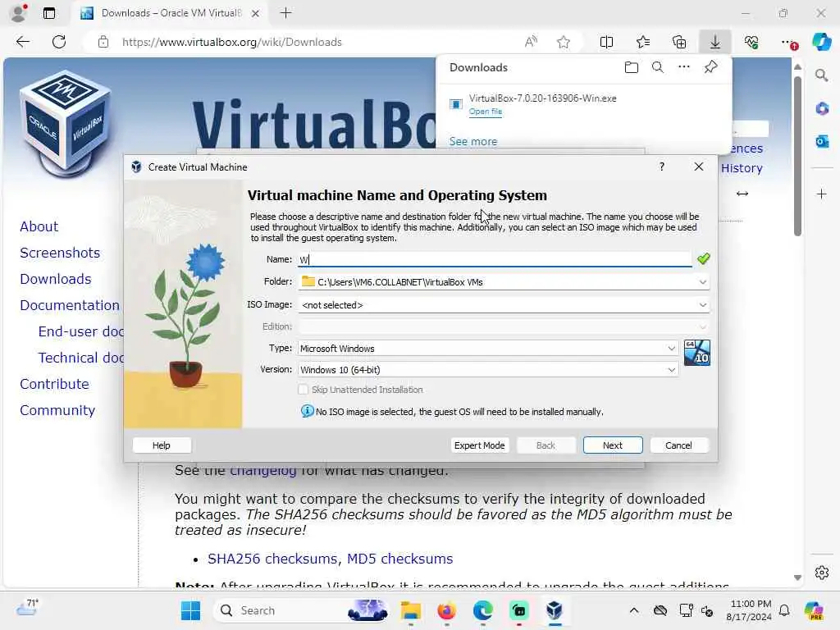840x630 pixels.
Task: Open the Version dropdown Windows 10 (64-bit)
Action: click(x=488, y=370)
